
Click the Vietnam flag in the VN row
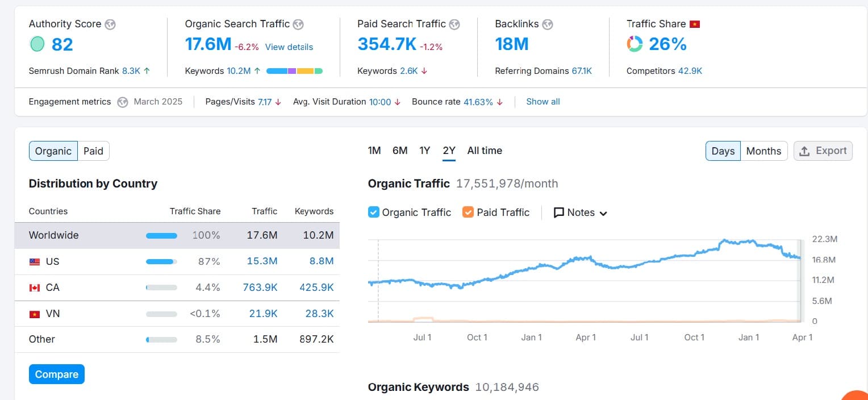point(35,314)
